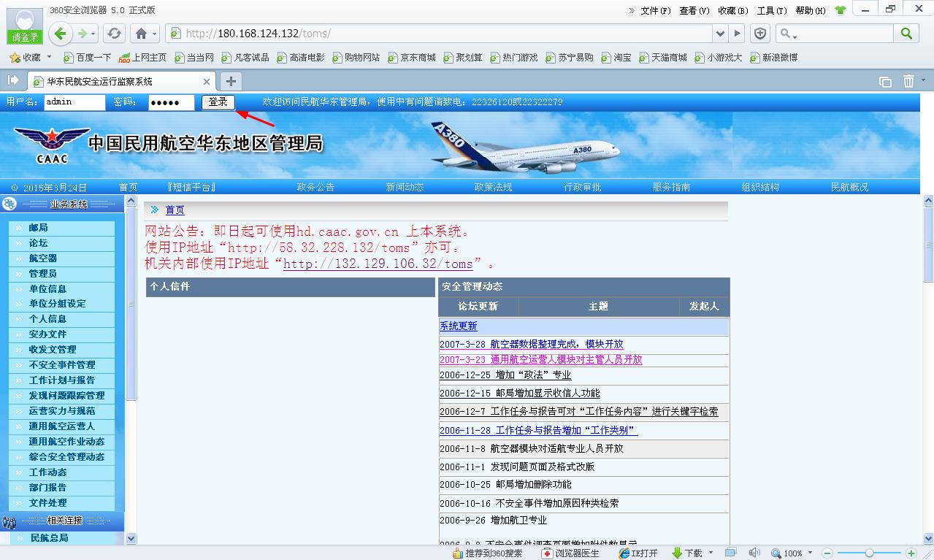934x560 pixels.
Task: Expand the 收藏 bookmarks dropdown arrow
Action: point(50,57)
